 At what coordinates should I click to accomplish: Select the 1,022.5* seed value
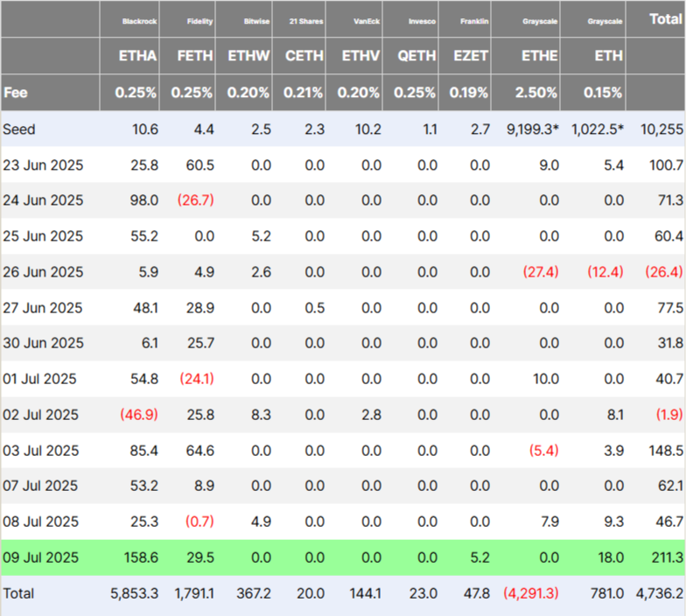click(x=598, y=129)
